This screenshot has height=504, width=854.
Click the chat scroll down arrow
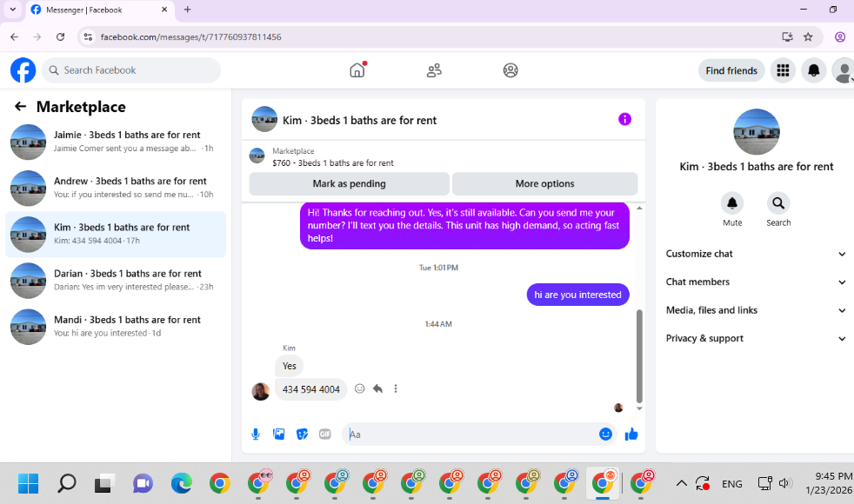[639, 408]
